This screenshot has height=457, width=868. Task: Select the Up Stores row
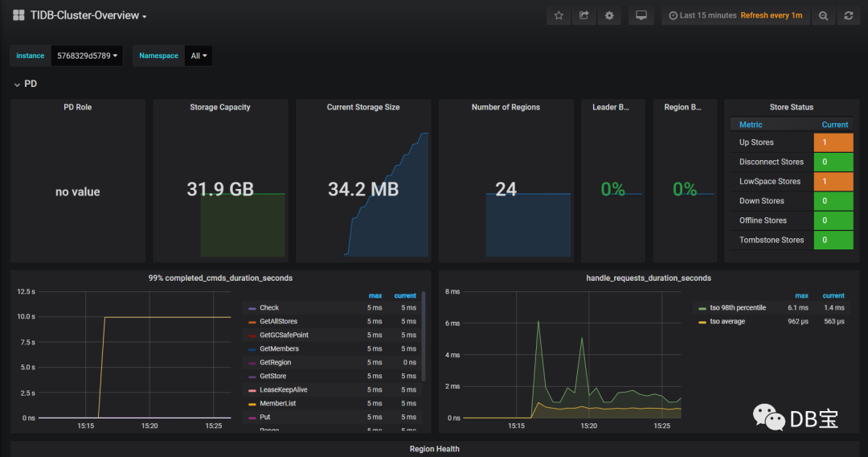pos(792,142)
